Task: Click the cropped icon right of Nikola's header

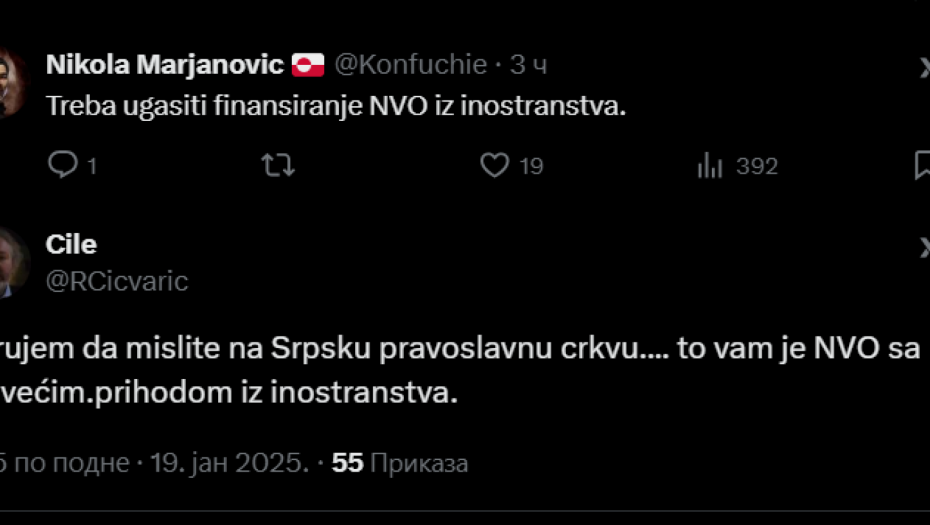Action: coord(924,67)
